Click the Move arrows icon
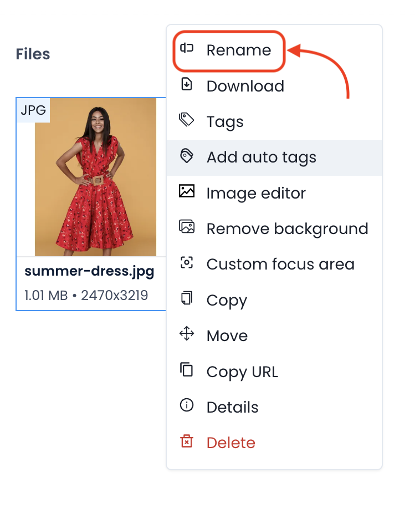Viewport: 420px width, 508px height. coord(187,334)
